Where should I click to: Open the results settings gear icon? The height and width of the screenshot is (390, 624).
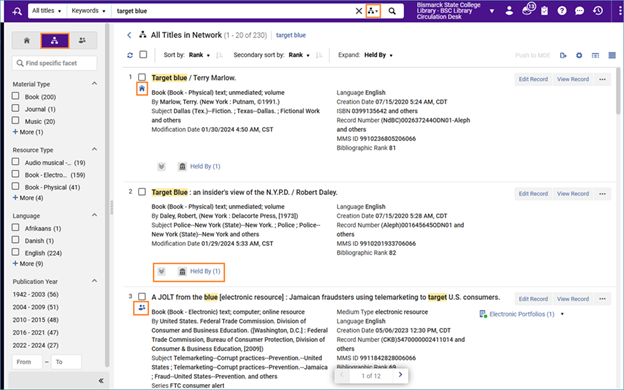point(579,55)
